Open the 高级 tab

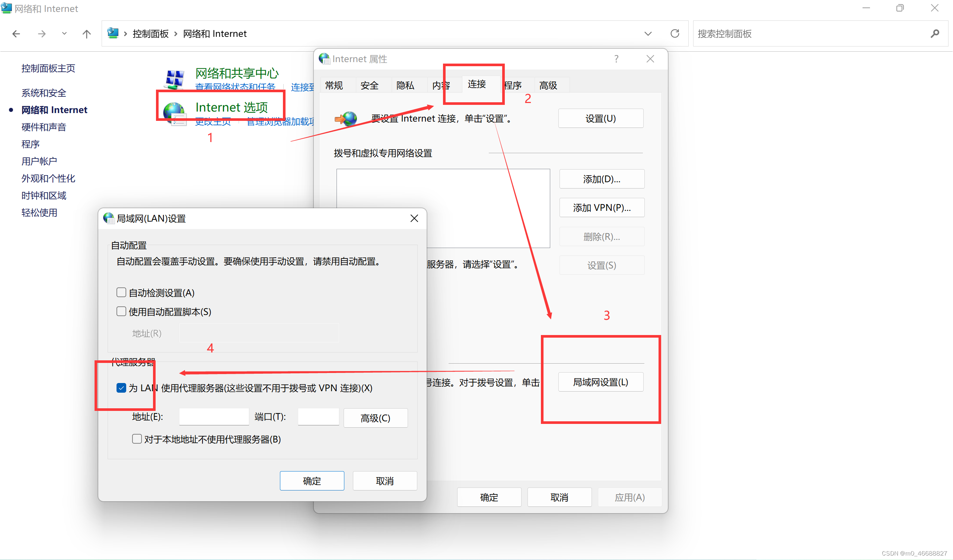pyautogui.click(x=548, y=86)
